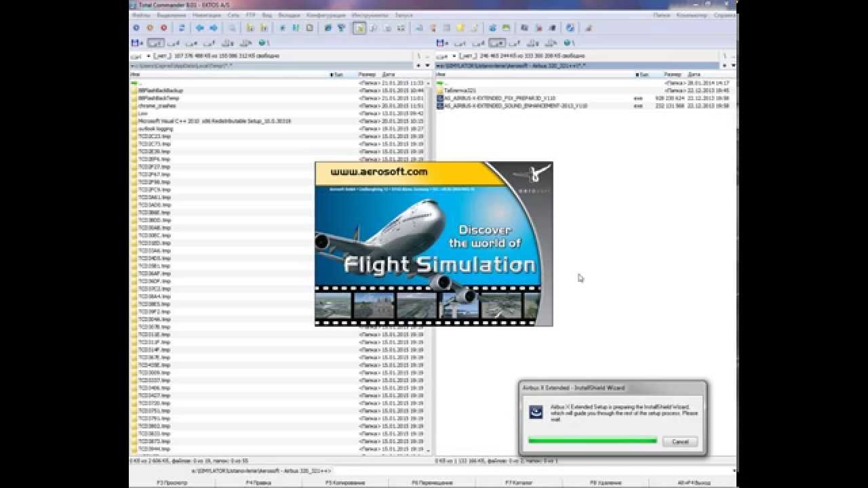Viewport: 868px width, 488px height.
Task: Open the Инструменты menu
Action: pos(370,14)
